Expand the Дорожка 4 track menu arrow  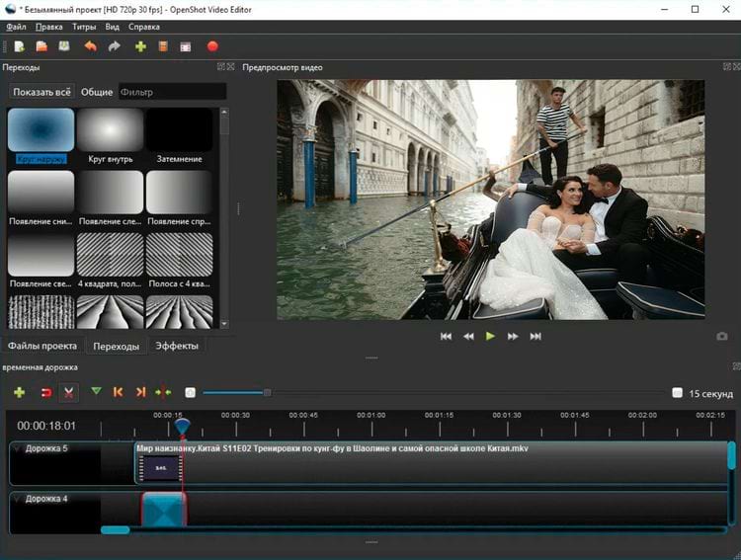coord(16,500)
